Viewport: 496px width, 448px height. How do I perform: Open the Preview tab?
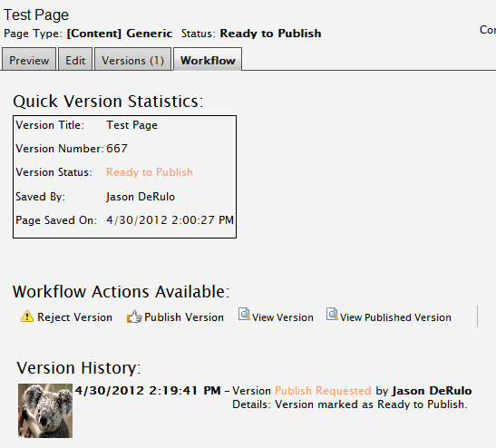click(x=29, y=59)
